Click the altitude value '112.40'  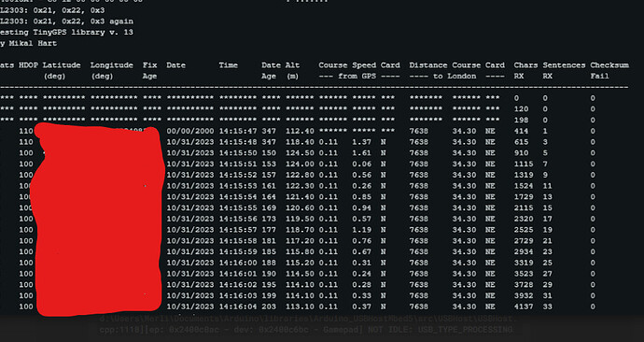pos(300,131)
